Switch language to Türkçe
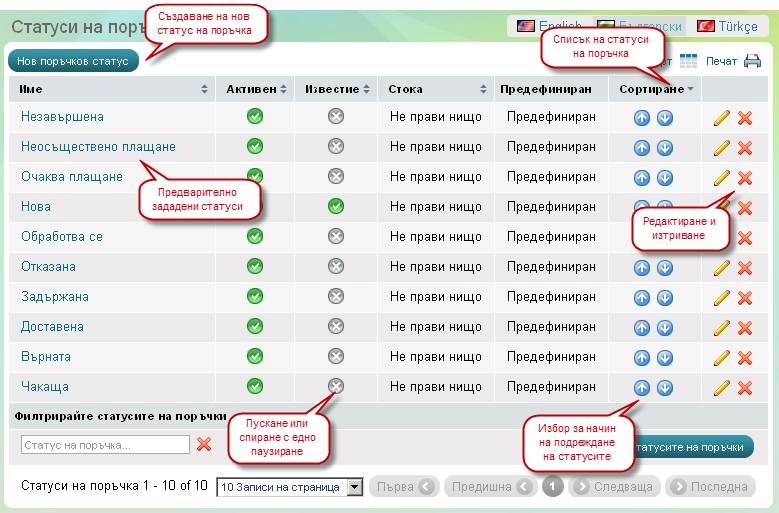779x513 pixels. tap(728, 26)
